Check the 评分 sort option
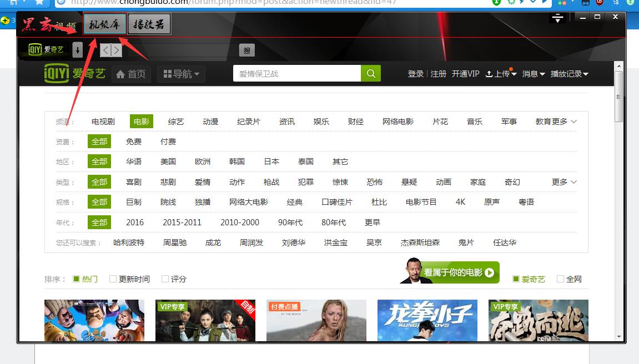 pyautogui.click(x=165, y=279)
